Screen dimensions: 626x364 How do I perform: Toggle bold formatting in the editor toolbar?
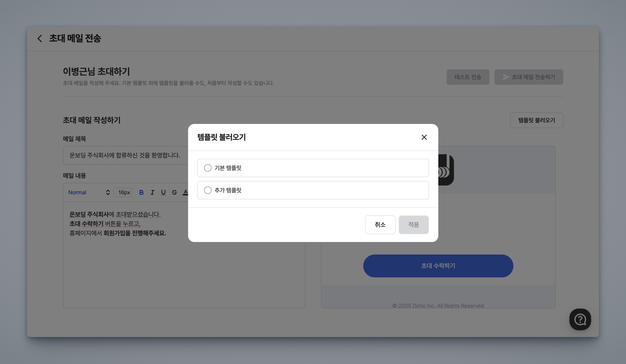(141, 192)
